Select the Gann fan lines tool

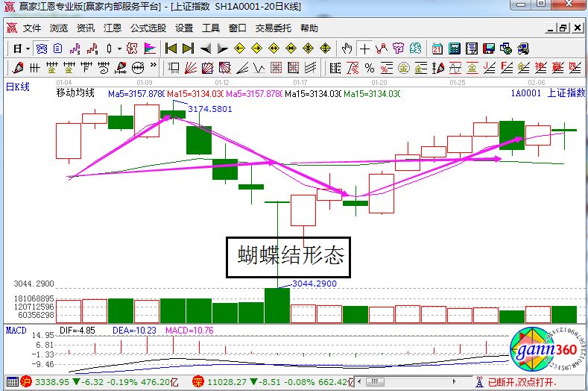(x=189, y=69)
